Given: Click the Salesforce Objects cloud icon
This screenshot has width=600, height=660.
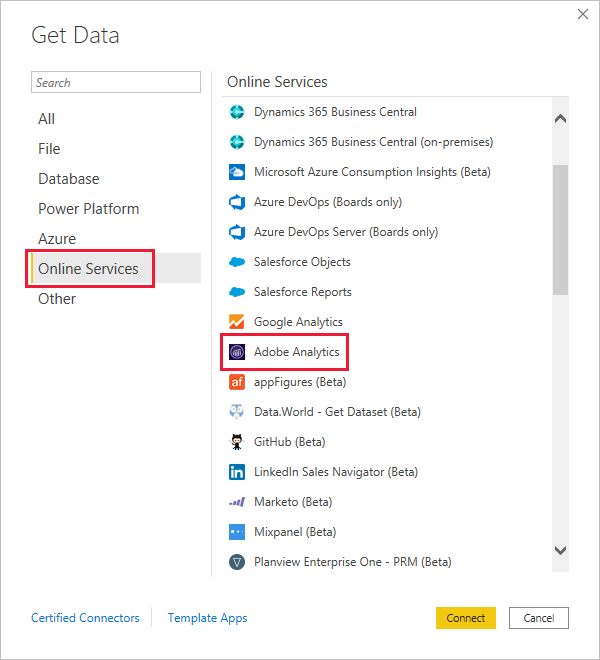Looking at the screenshot, I should [x=237, y=262].
